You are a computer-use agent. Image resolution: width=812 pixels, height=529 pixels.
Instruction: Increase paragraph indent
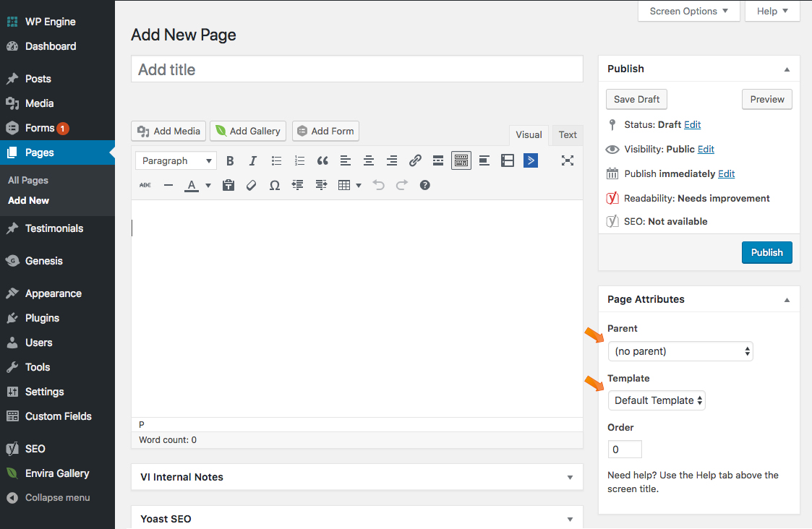tap(321, 185)
